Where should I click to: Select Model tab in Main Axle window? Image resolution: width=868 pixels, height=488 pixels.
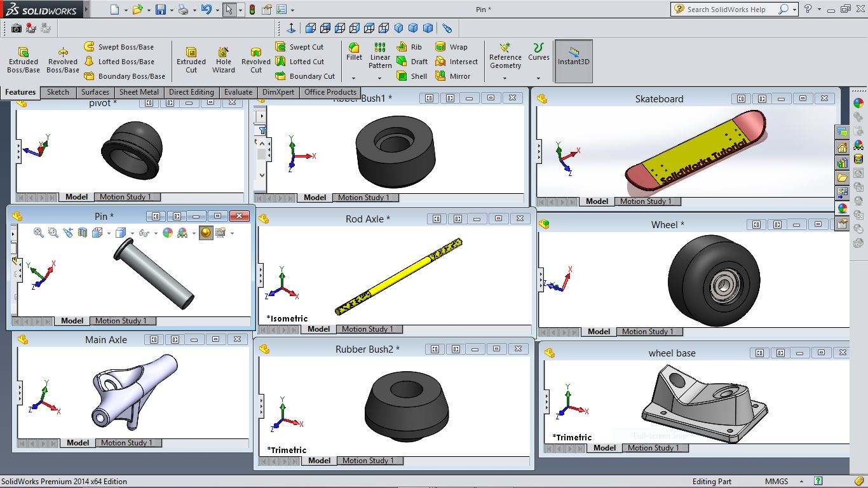78,443
